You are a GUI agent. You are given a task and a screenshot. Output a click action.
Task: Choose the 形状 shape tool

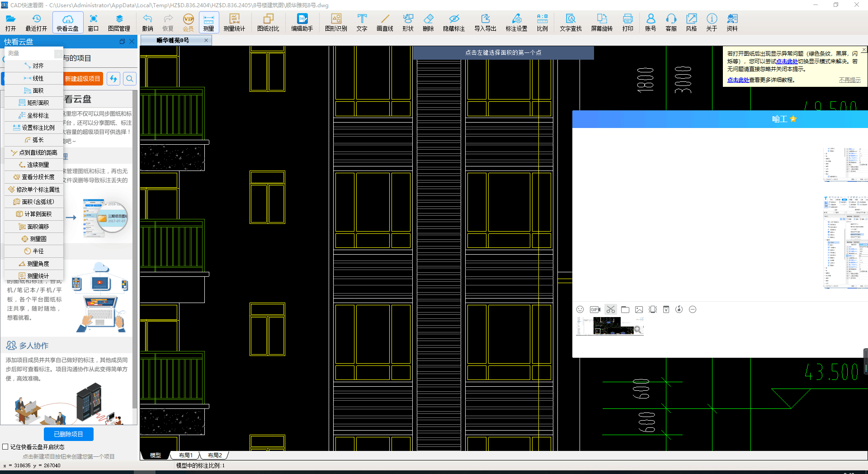pyautogui.click(x=408, y=22)
